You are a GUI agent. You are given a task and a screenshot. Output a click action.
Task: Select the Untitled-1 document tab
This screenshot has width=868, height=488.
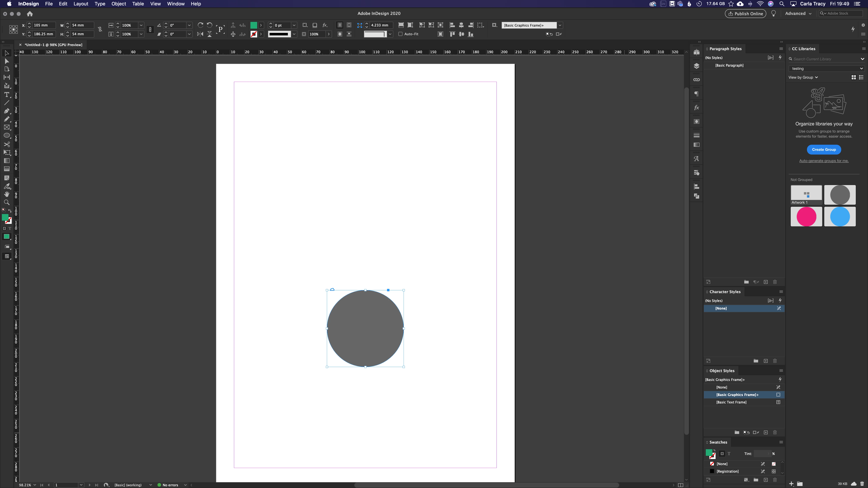53,45
